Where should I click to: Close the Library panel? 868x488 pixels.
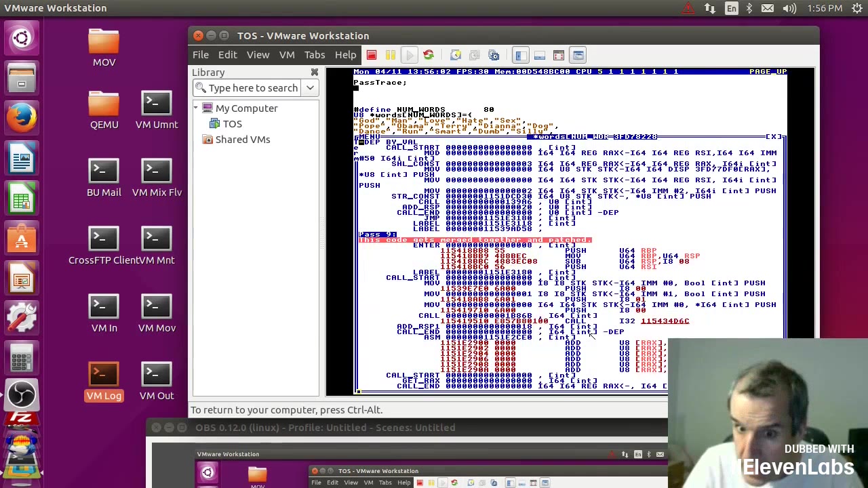click(x=315, y=72)
